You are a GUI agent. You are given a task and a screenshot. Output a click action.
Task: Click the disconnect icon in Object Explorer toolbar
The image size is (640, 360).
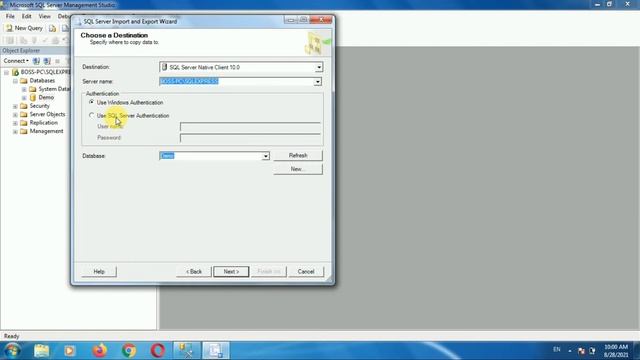click(47, 61)
